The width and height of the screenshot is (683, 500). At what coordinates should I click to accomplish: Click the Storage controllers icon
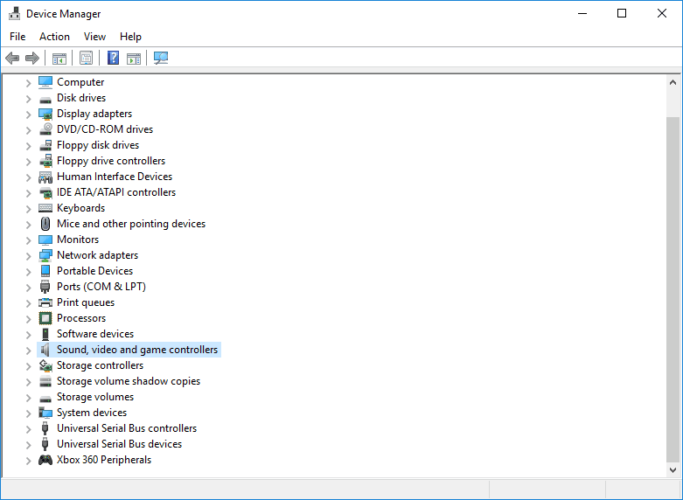click(45, 365)
